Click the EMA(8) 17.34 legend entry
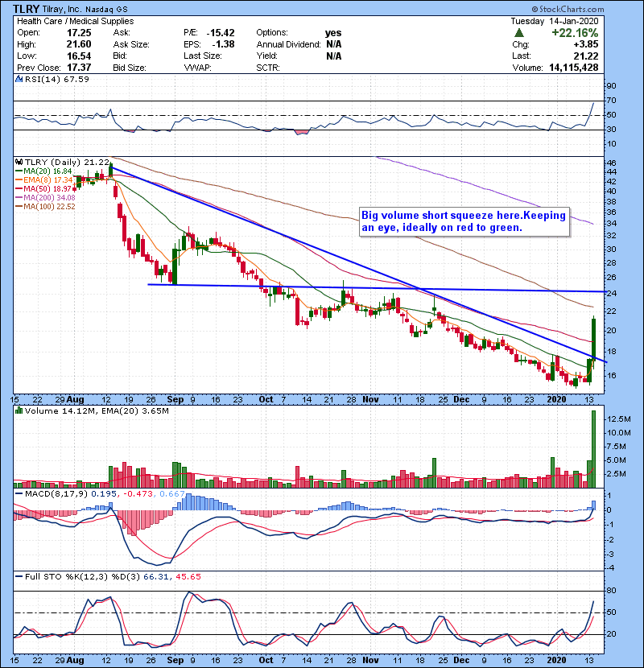The height and width of the screenshot is (668, 644). (44, 180)
